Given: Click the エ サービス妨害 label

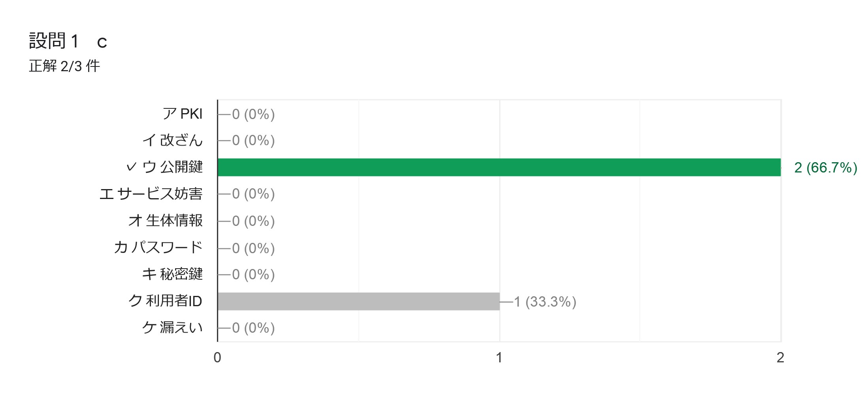Looking at the screenshot, I should pos(151,194).
